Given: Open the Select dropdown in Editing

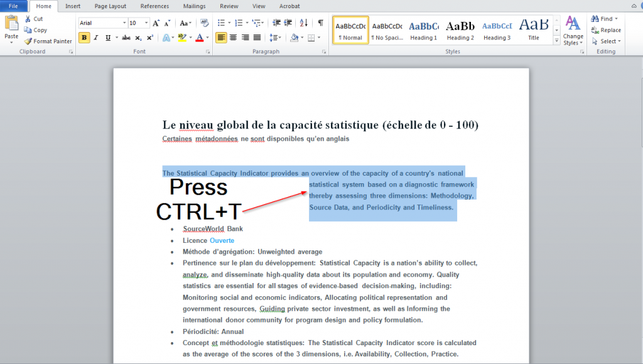Looking at the screenshot, I should click(607, 41).
